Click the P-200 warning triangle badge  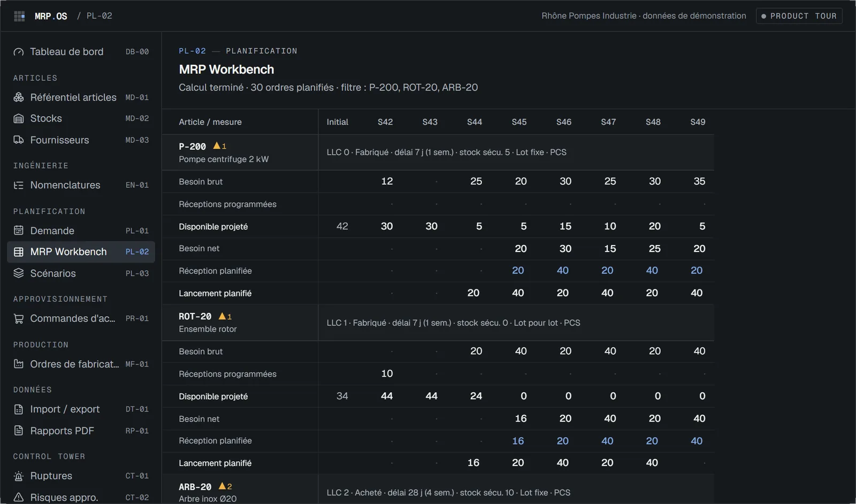[x=220, y=146]
